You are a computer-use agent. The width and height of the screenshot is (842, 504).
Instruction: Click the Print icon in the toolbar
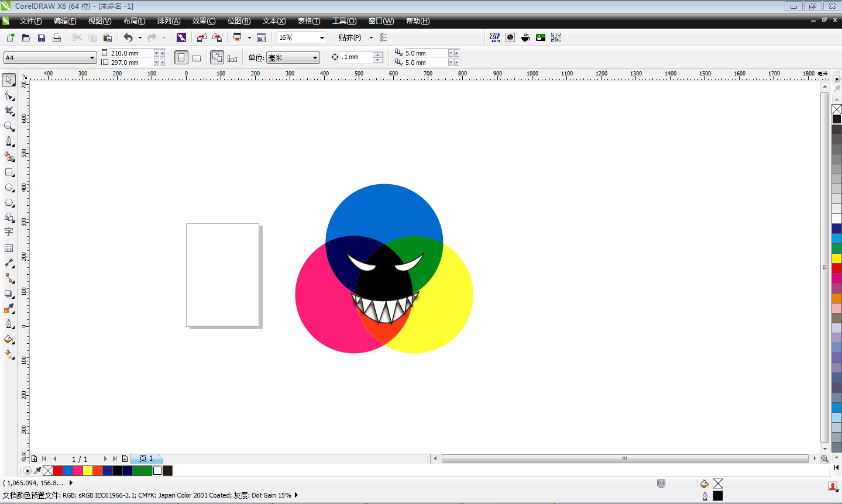[x=57, y=37]
